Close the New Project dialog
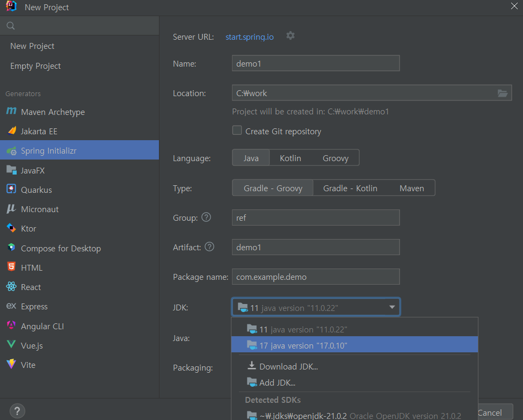This screenshot has height=420, width=523. [x=514, y=6]
